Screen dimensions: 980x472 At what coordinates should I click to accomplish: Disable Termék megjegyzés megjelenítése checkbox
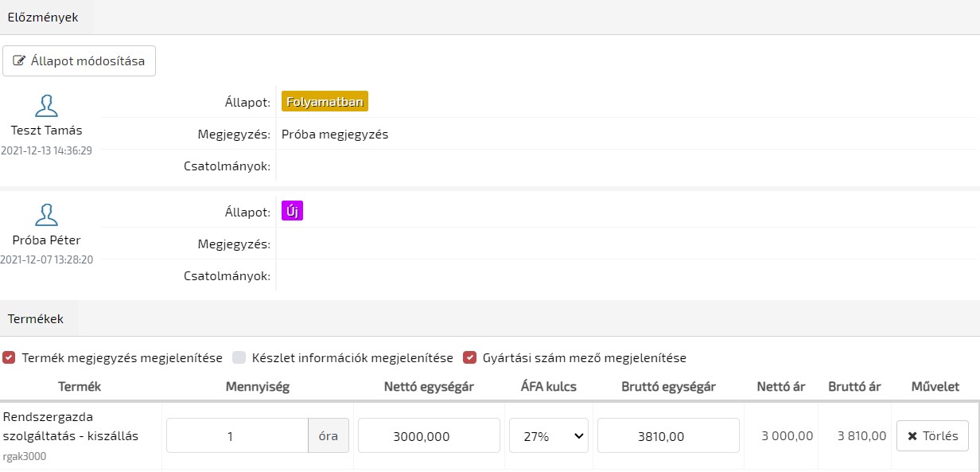[x=10, y=358]
